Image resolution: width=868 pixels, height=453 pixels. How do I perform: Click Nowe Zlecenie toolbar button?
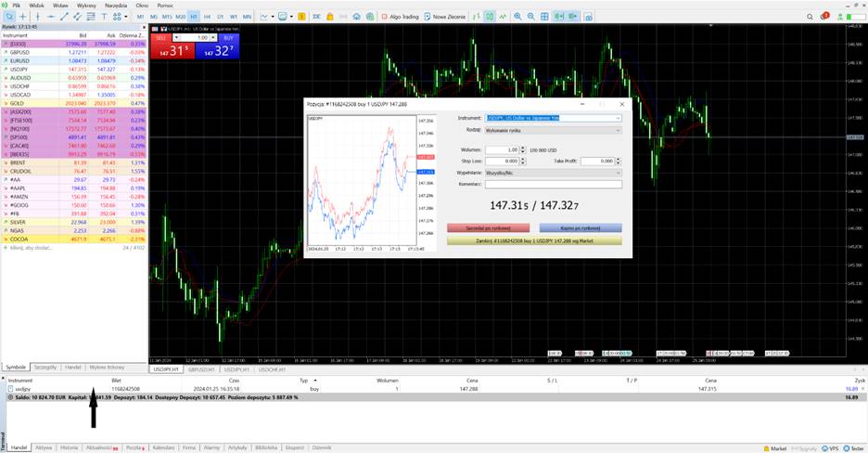point(445,17)
